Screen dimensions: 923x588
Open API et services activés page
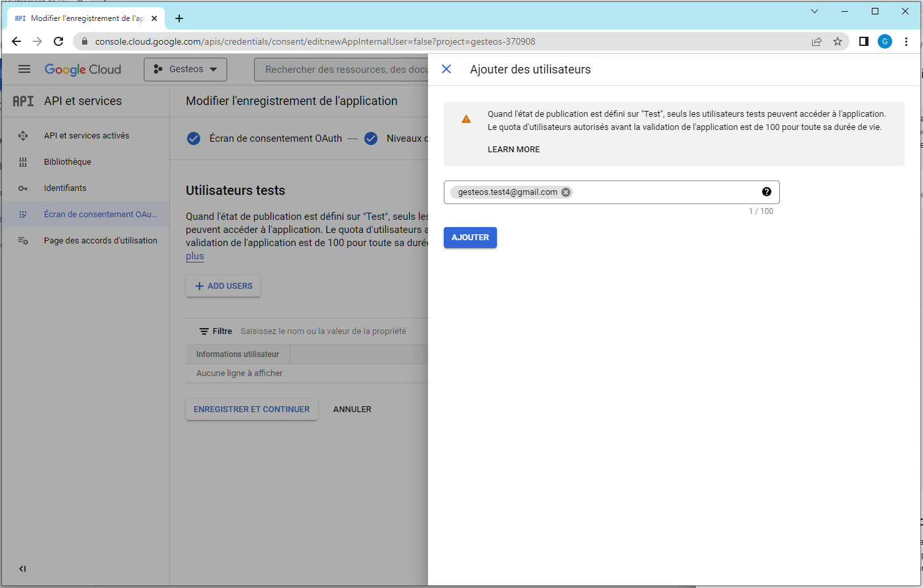[x=86, y=136]
